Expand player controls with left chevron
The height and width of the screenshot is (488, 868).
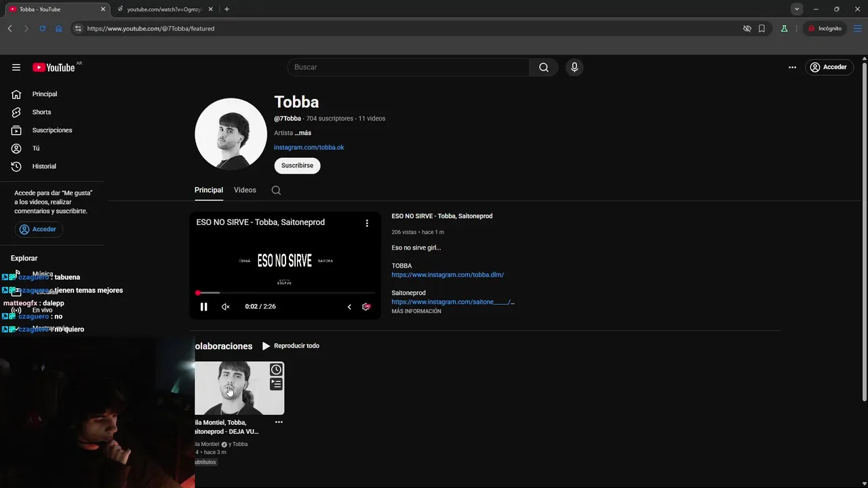tap(349, 306)
